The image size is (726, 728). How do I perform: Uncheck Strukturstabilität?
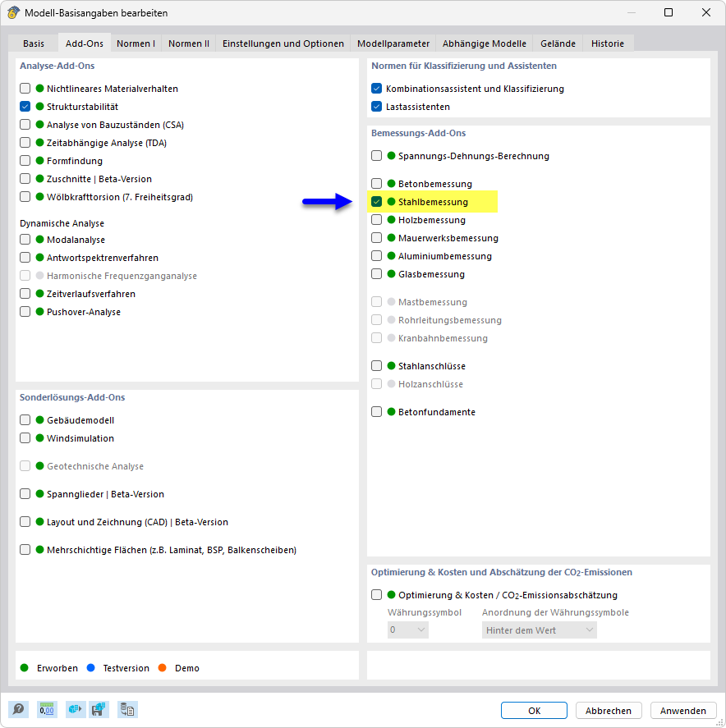[25, 106]
